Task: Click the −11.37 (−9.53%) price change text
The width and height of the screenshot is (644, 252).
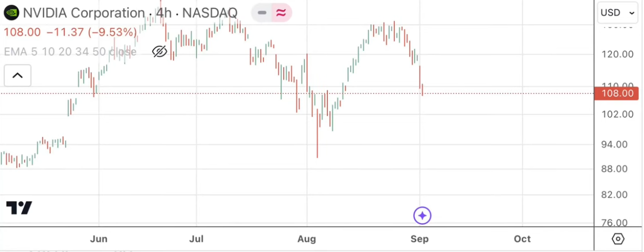Action: pos(92,33)
